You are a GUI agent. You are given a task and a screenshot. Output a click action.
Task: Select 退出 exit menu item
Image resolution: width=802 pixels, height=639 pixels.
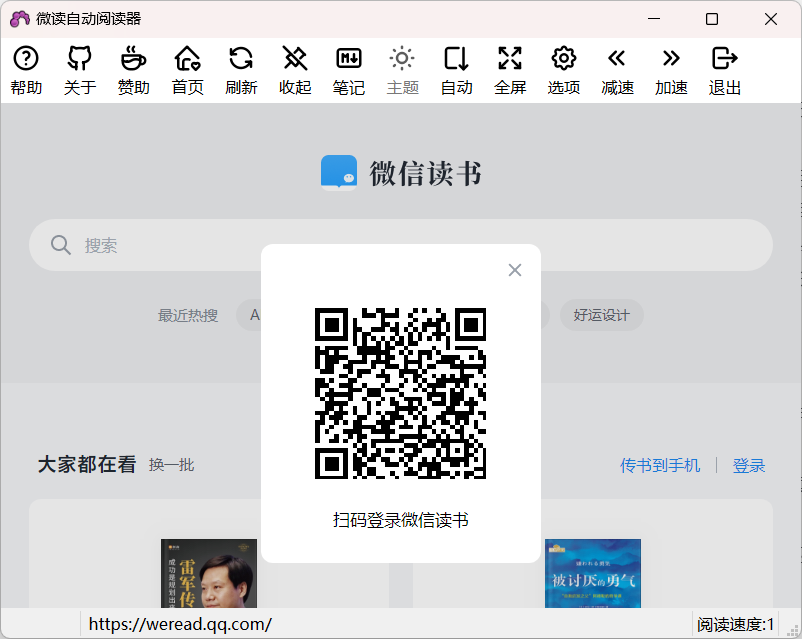(x=724, y=68)
